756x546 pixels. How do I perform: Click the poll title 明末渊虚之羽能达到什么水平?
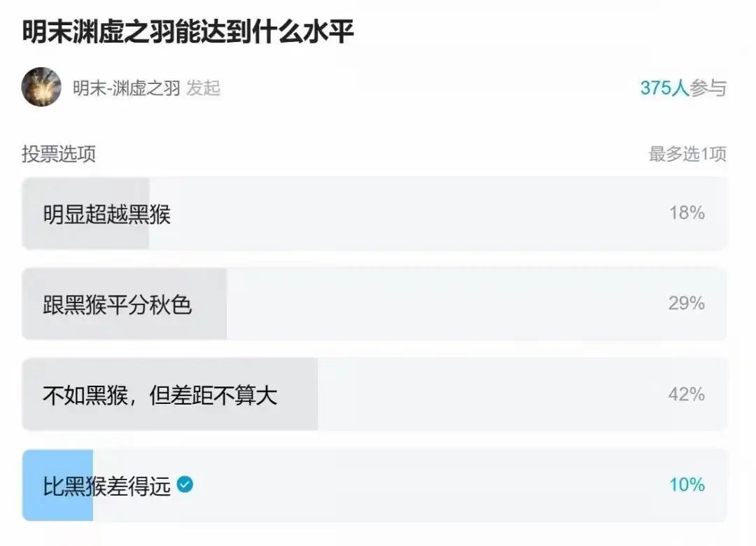click(188, 33)
